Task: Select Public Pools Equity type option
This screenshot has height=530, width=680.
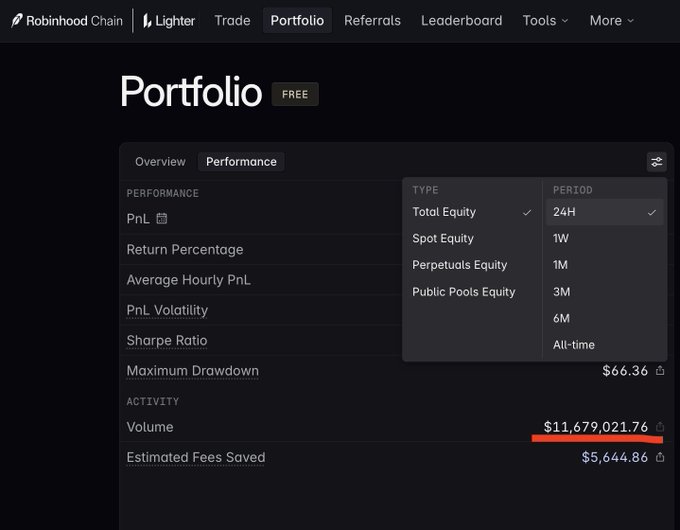Action: [x=472, y=292]
